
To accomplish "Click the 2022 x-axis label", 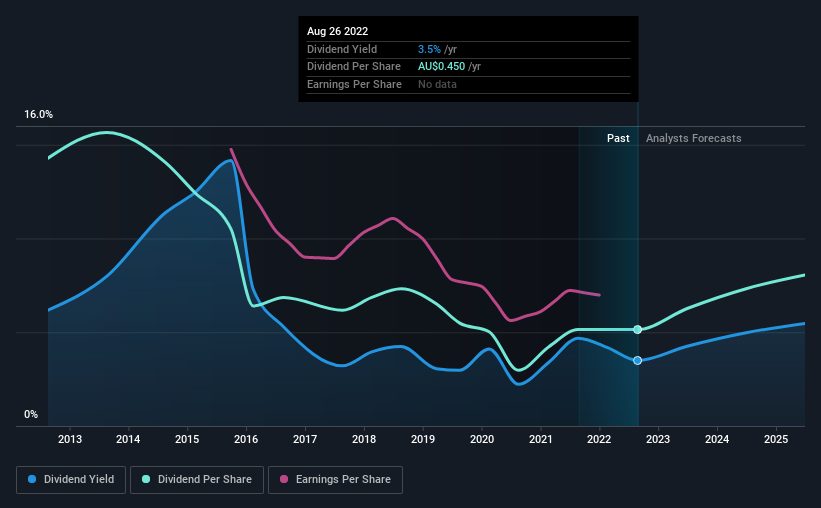I will coord(599,439).
